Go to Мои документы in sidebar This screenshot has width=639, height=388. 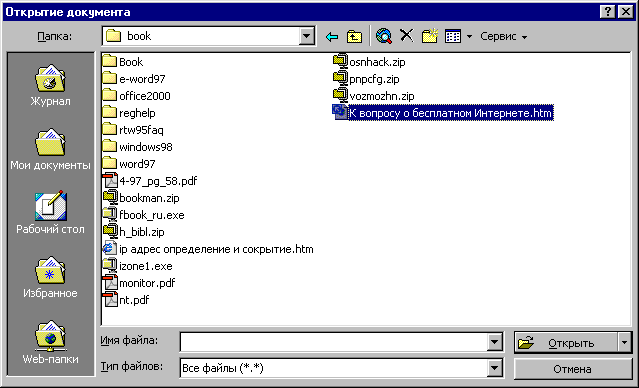tap(50, 150)
